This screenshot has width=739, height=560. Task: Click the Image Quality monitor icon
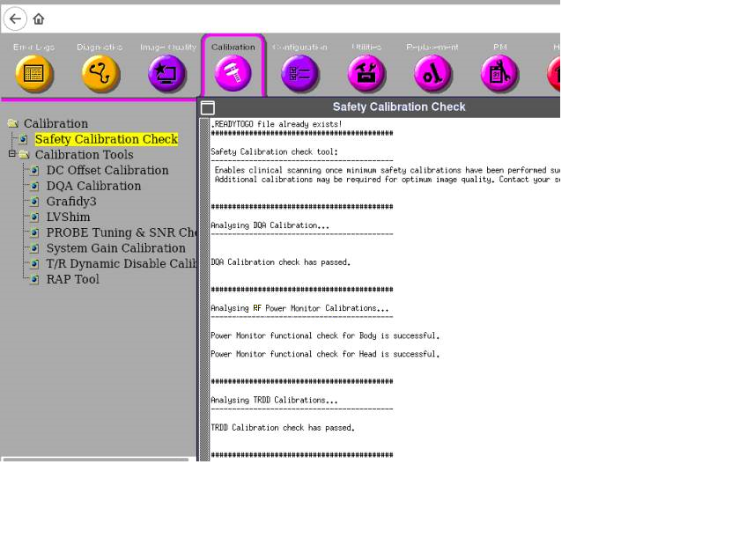click(x=168, y=76)
